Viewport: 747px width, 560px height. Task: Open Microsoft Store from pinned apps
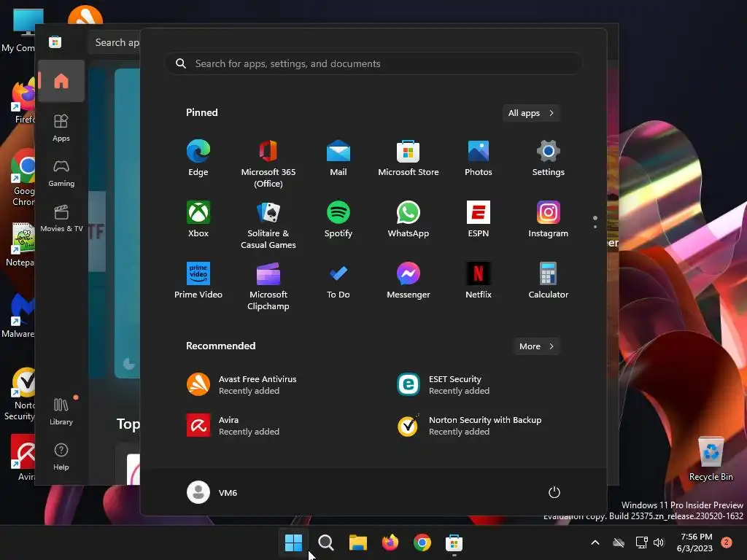(409, 158)
